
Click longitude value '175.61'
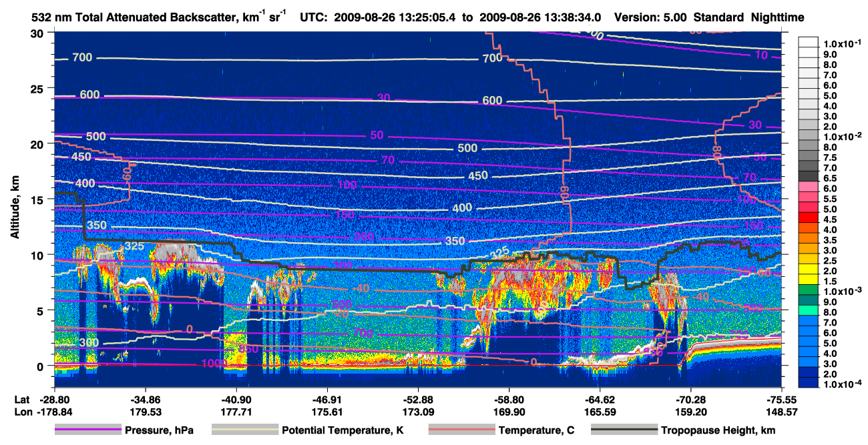[327, 412]
